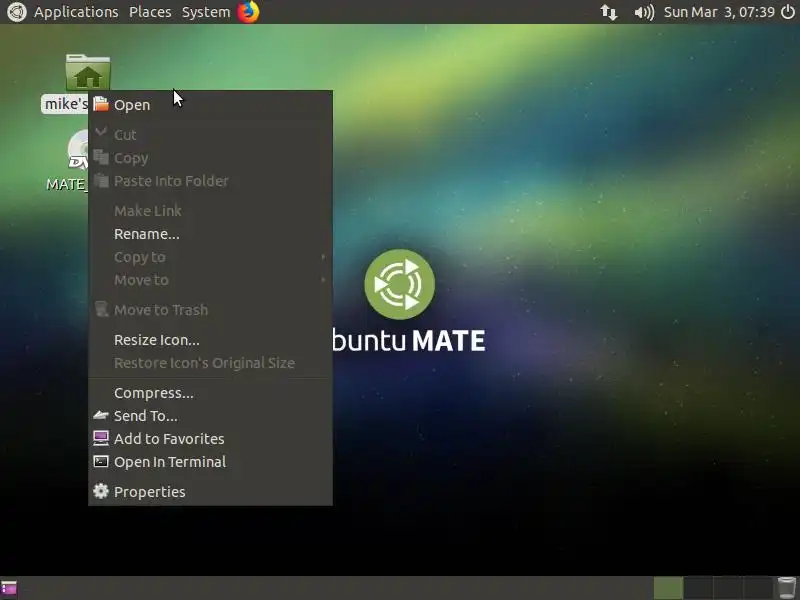
Task: Open the System menu
Action: click(x=206, y=12)
